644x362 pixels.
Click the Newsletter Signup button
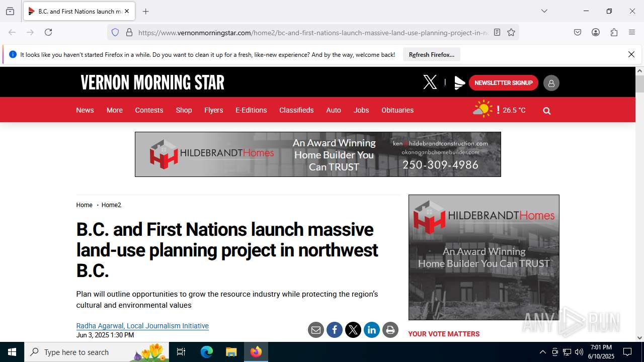(x=504, y=83)
